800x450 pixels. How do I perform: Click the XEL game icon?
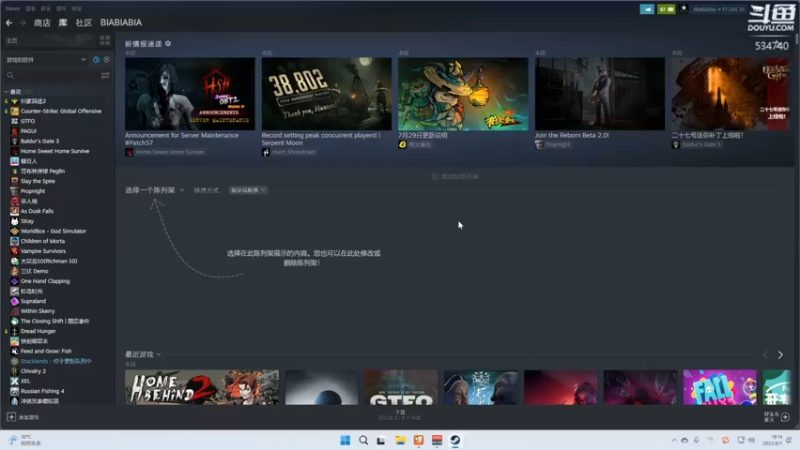click(x=14, y=381)
